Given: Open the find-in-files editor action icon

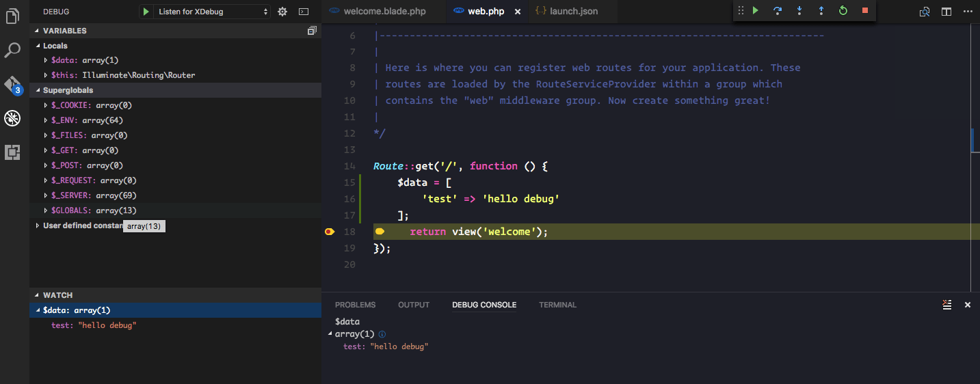Looking at the screenshot, I should pyautogui.click(x=925, y=12).
